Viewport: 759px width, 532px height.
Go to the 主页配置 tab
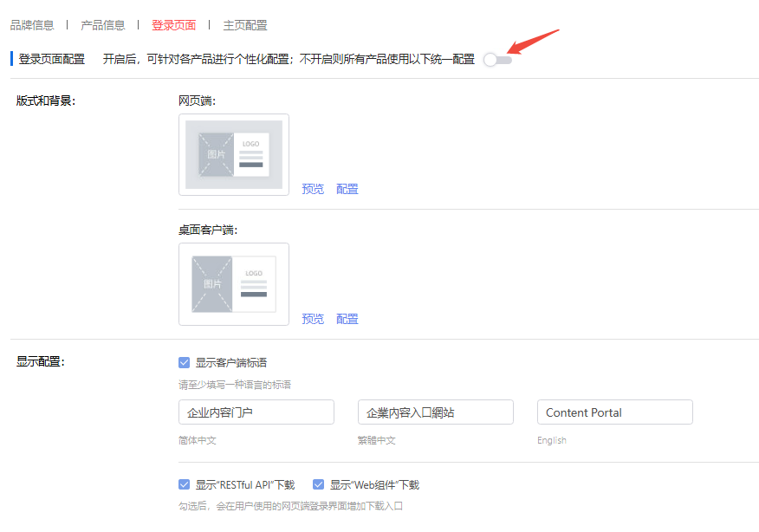point(245,25)
